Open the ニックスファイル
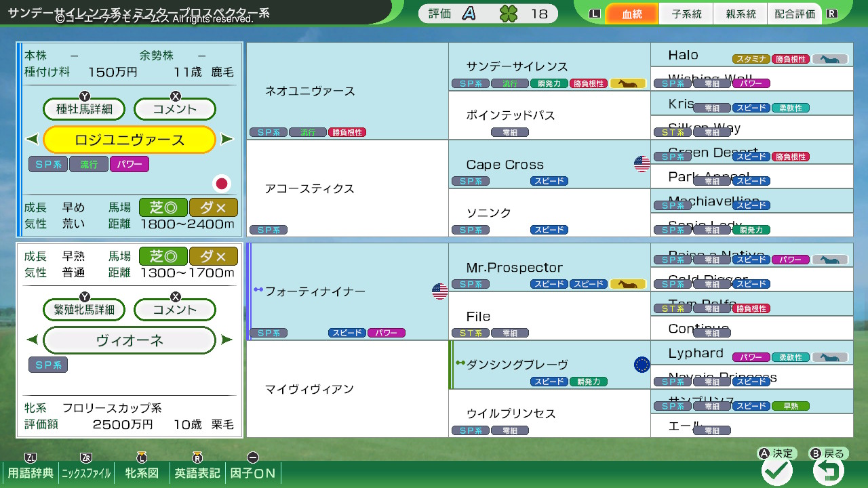The width and height of the screenshot is (868, 488). point(86,473)
